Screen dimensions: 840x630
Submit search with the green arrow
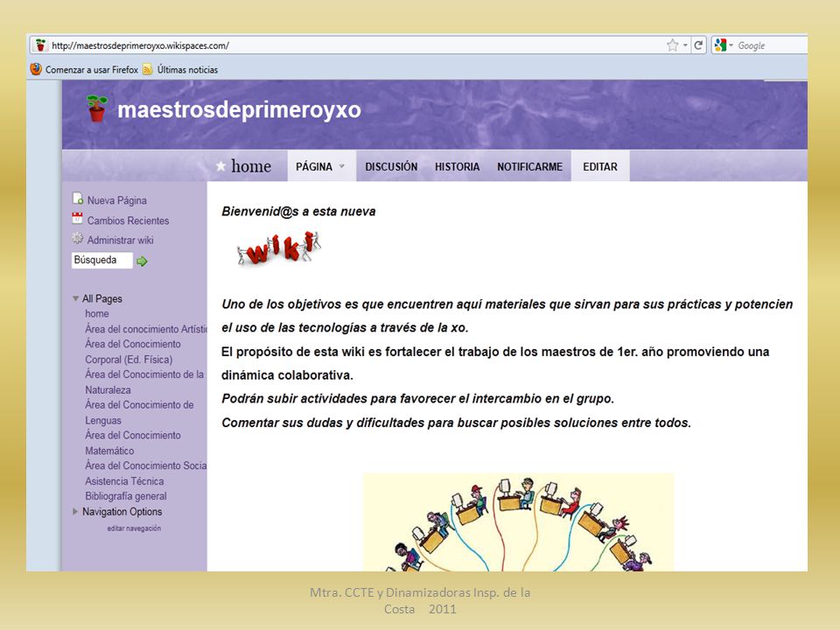pyautogui.click(x=142, y=261)
